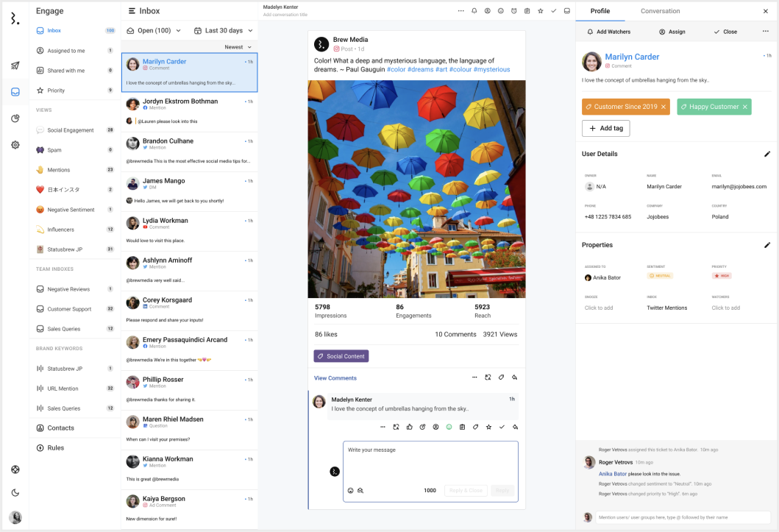Star the conversation using header star icon
The image size is (779, 532).
tap(541, 11)
